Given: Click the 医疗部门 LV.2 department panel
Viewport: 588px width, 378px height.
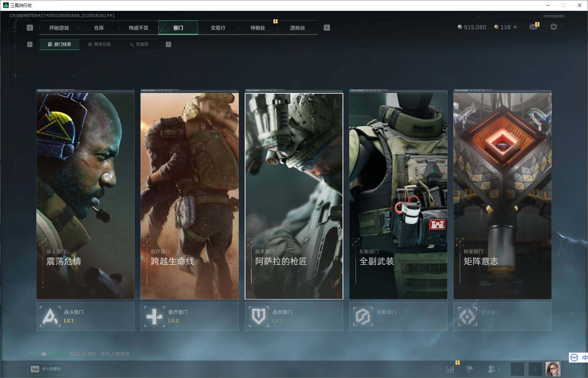Looking at the screenshot, I should [189, 317].
